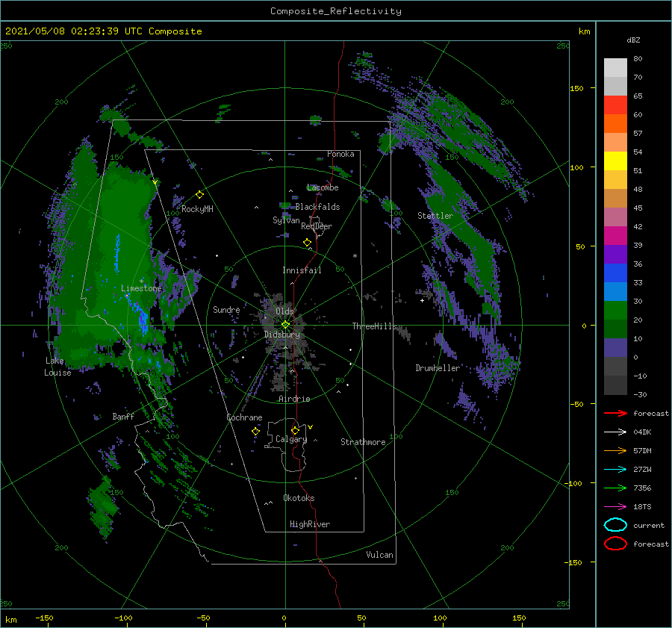Click the Drumheller town label
This screenshot has width=672, height=628.
click(x=438, y=368)
